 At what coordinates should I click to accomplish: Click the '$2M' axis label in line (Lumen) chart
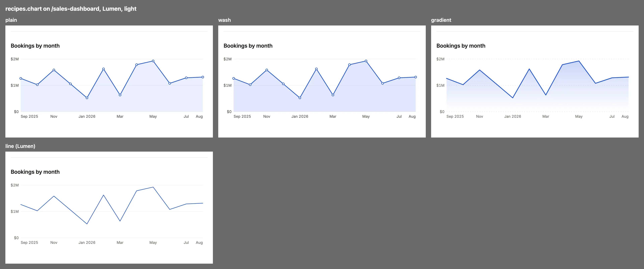click(14, 185)
